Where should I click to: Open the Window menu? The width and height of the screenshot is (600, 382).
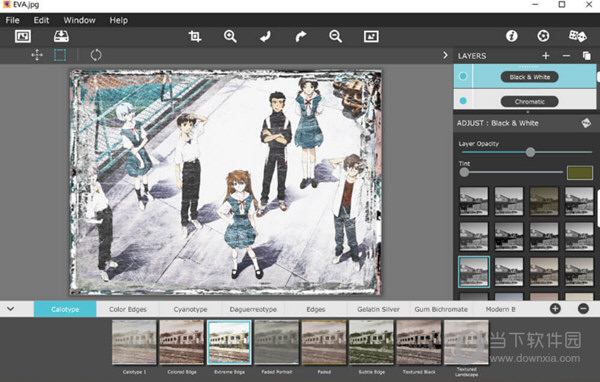pos(79,20)
